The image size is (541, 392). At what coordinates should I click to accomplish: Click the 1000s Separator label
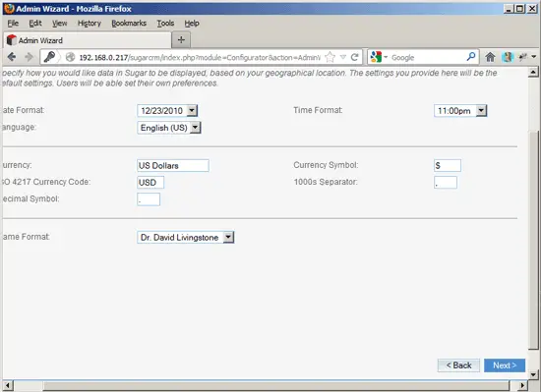click(326, 182)
